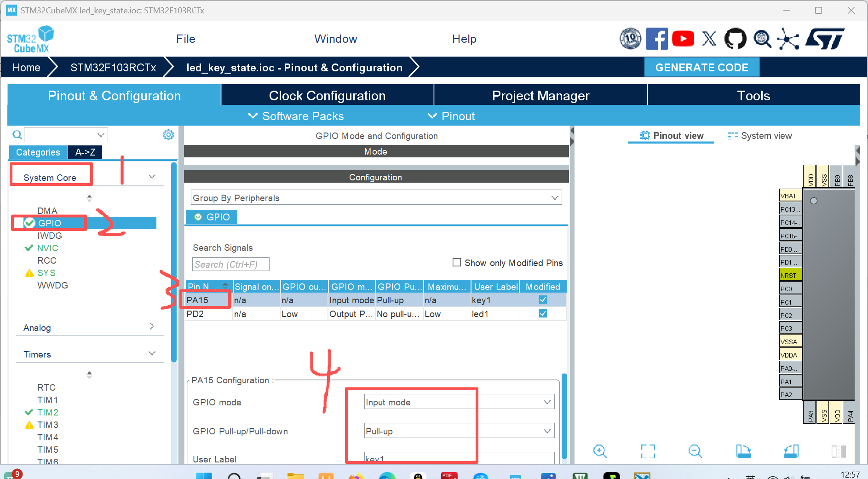Open the PDF app in the taskbar
Viewport: 868px width, 479px height.
[x=449, y=475]
